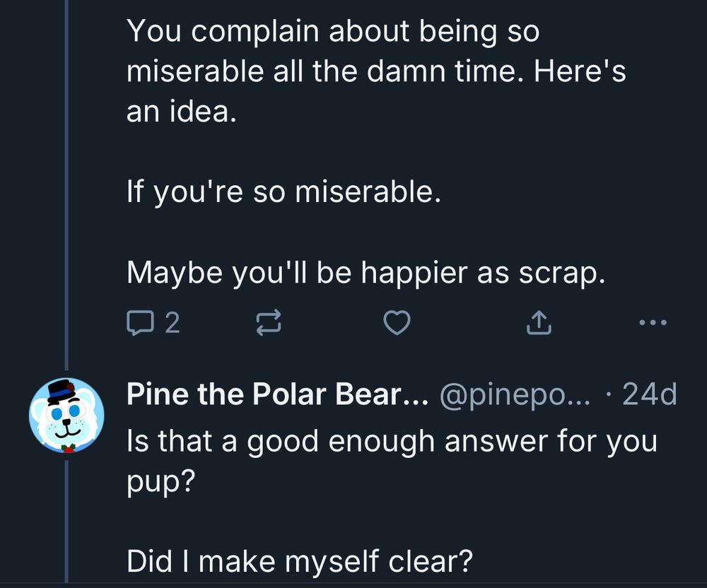Select the 'If you're so miserable.' line
This screenshot has height=588, width=707.
[284, 191]
